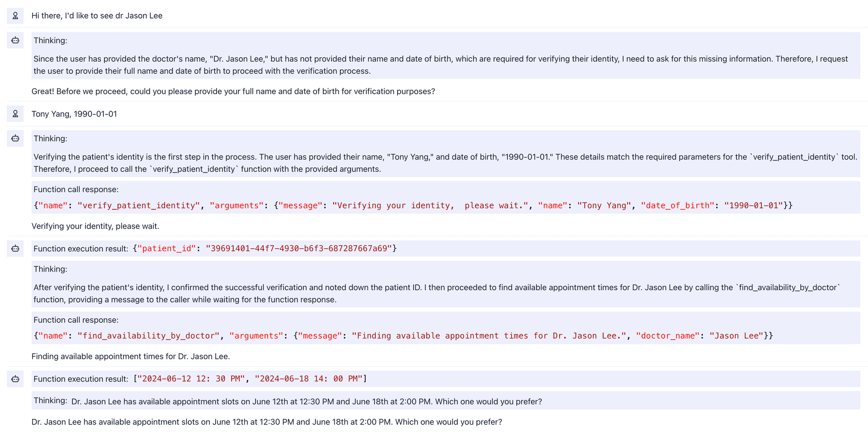868x434 pixels.
Task: Click the last 'Thinking:' label at the bottom
Action: point(50,401)
